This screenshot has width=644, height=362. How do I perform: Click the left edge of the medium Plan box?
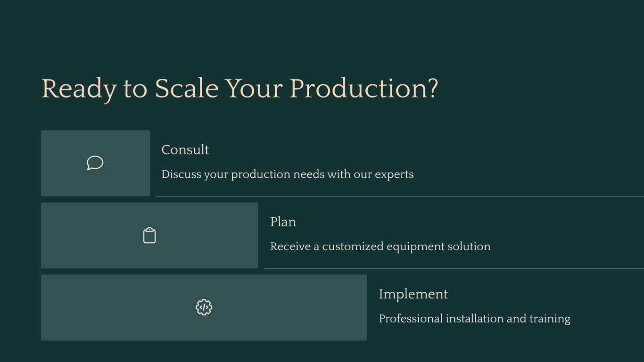pos(42,235)
